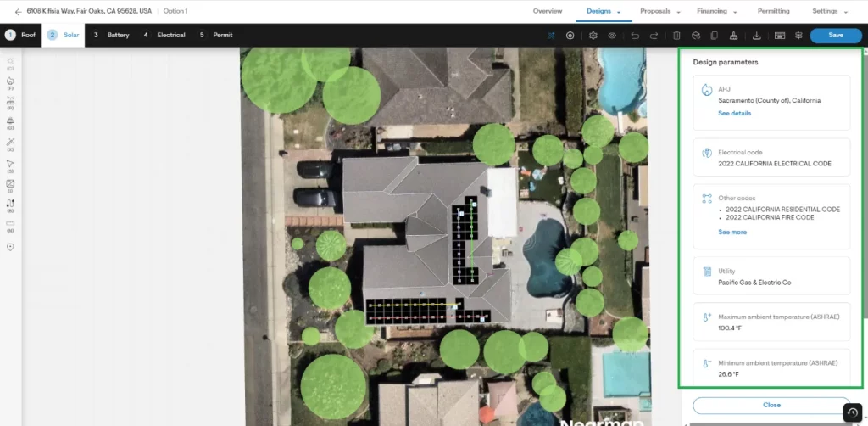Close the Design parameters panel
The height and width of the screenshot is (426, 868).
pyautogui.click(x=771, y=405)
